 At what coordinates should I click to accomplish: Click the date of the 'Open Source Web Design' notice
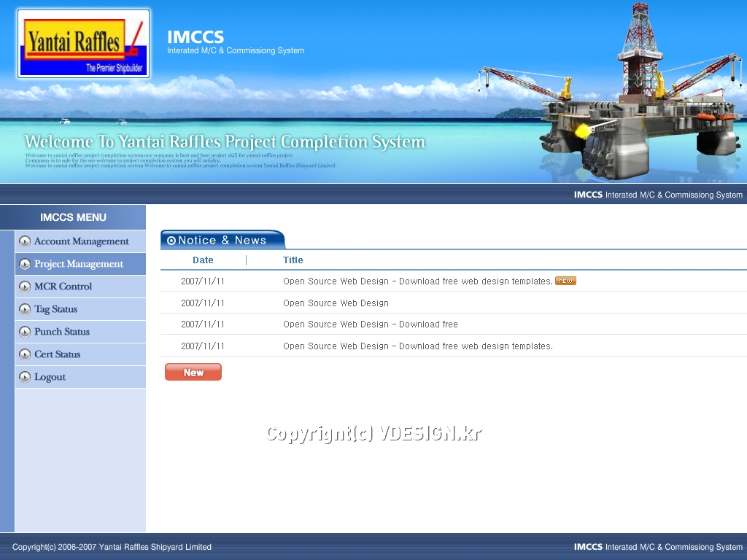click(x=203, y=303)
